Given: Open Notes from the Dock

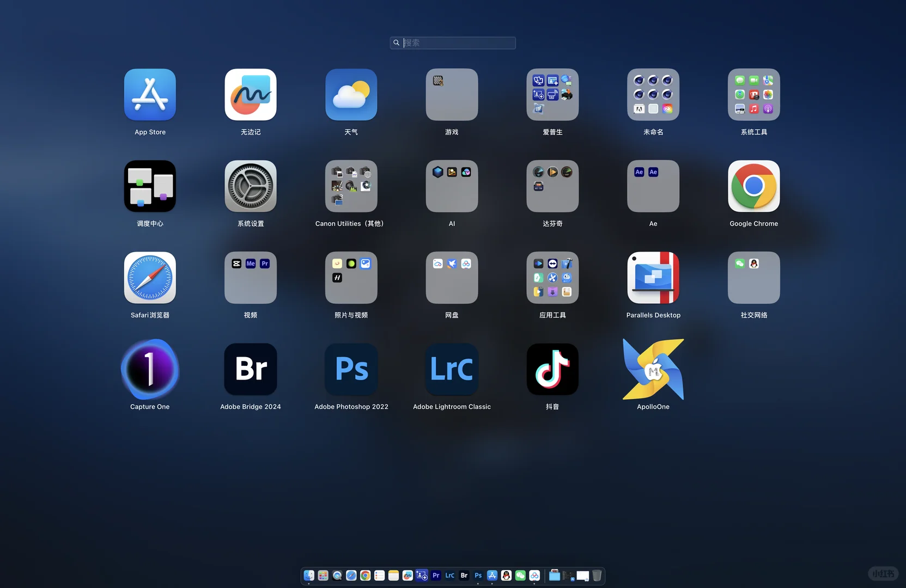Looking at the screenshot, I should click(x=393, y=575).
